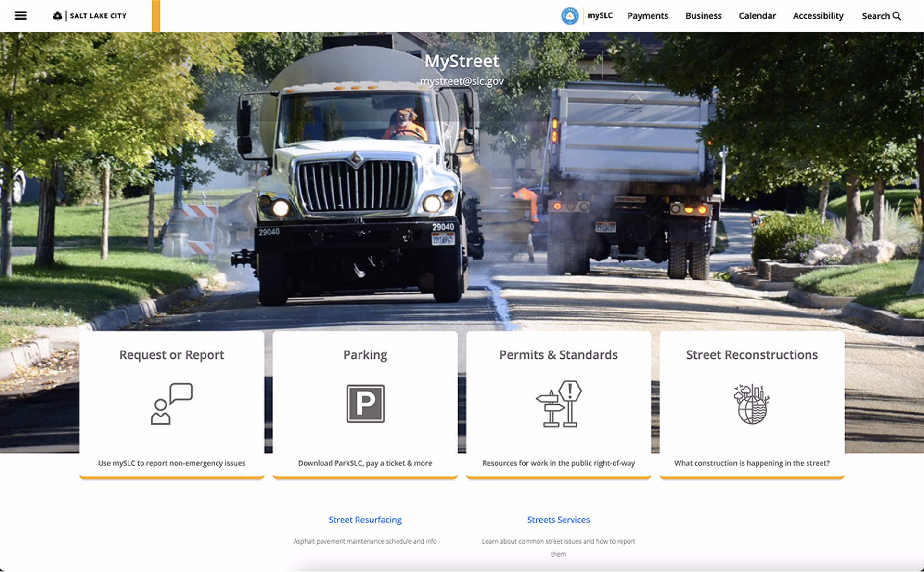Click the search magnifying glass icon
Screen dimensions: 924x572
(x=897, y=16)
